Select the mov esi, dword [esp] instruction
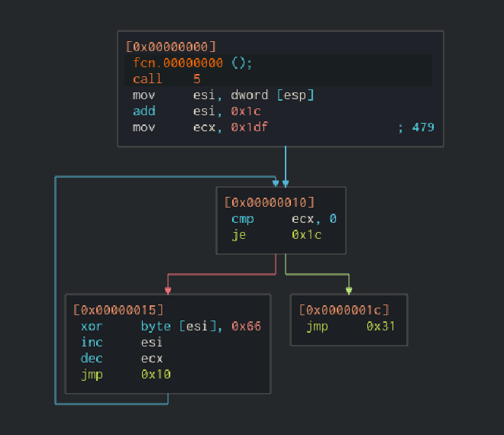 point(223,95)
